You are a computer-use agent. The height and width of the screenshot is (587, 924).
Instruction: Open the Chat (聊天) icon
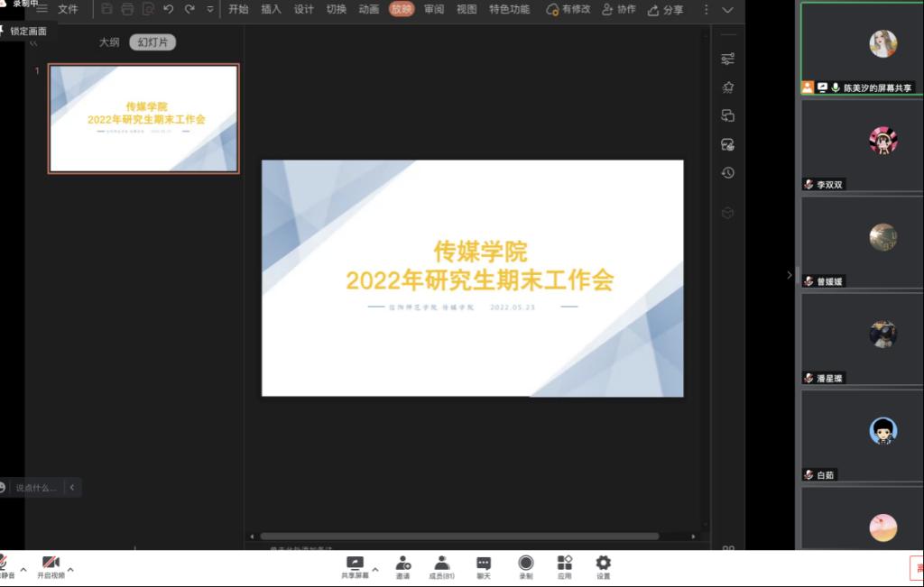484,563
